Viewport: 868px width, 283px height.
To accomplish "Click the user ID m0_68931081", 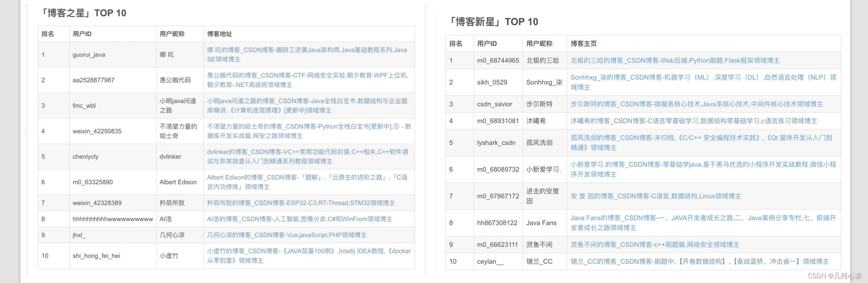I will pos(498,121).
